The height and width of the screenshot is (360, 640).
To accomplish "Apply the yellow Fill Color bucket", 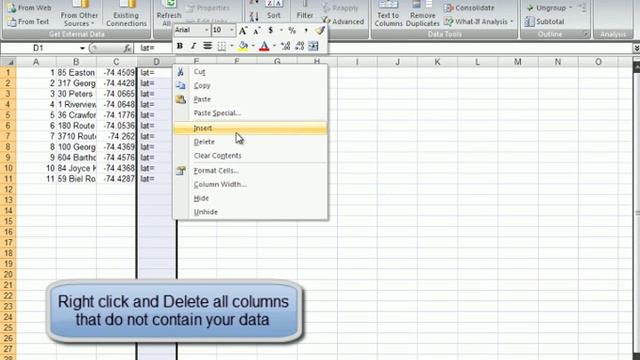I will [x=243, y=46].
